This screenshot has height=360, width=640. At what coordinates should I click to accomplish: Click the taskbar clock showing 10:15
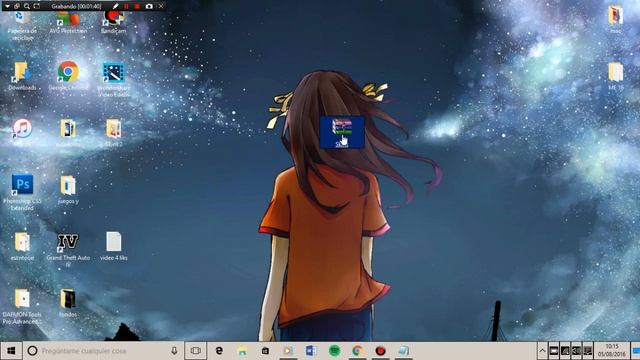pyautogui.click(x=611, y=350)
